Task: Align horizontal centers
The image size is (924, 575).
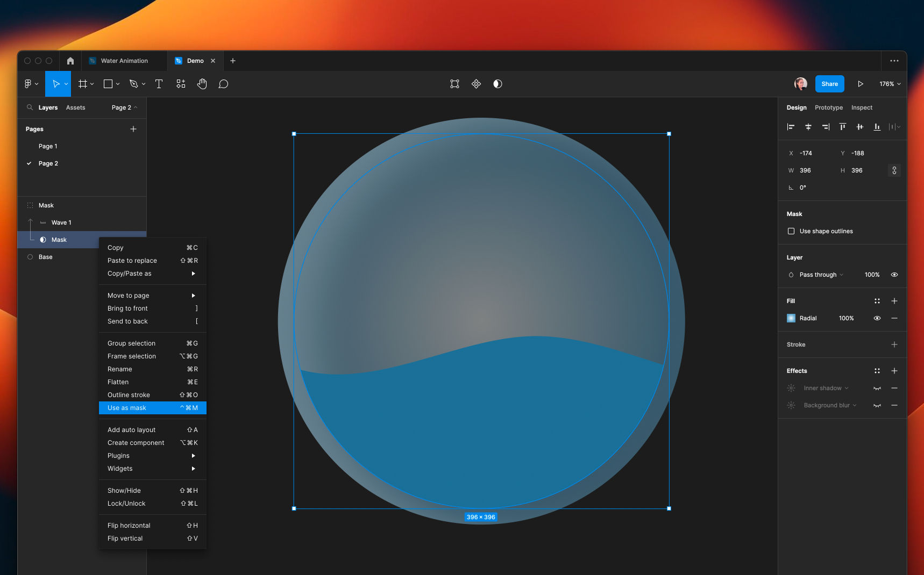Action: point(808,127)
